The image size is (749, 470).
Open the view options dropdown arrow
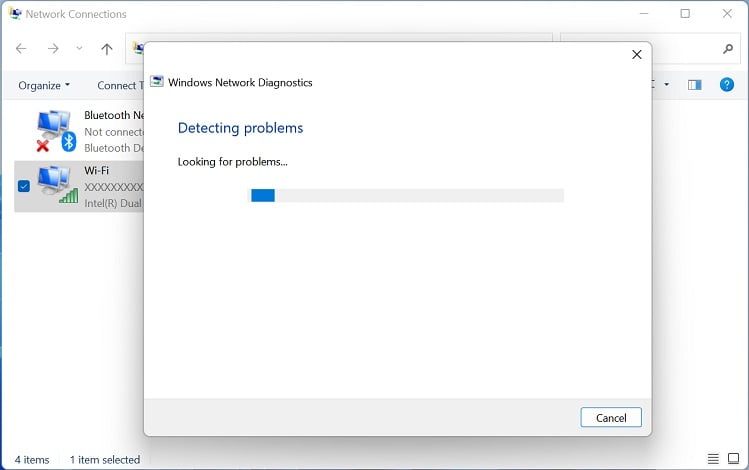coord(666,85)
